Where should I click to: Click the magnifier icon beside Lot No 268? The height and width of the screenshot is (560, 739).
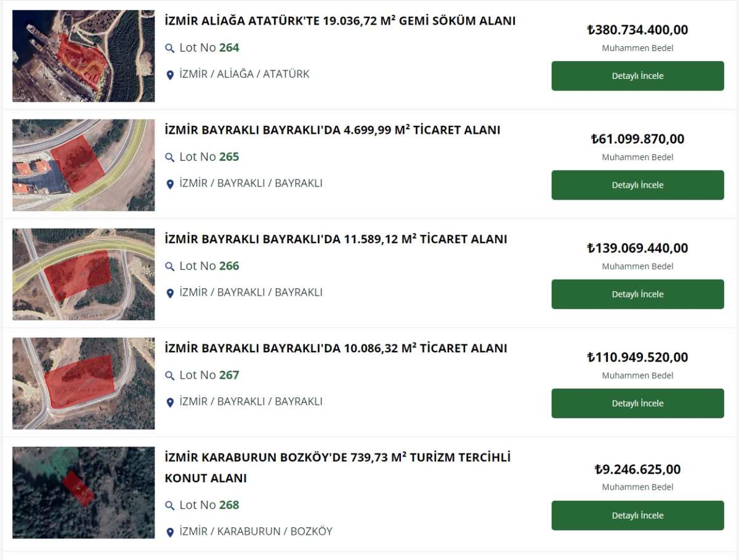[170, 505]
